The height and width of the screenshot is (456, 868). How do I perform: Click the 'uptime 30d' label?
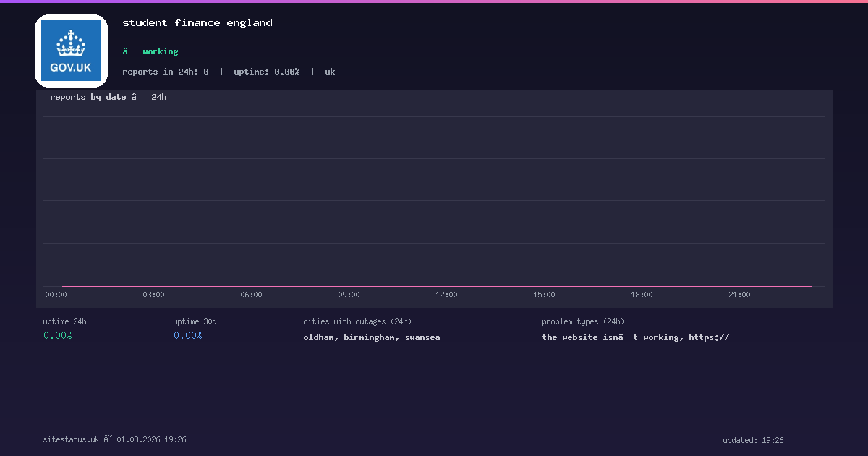pos(195,321)
